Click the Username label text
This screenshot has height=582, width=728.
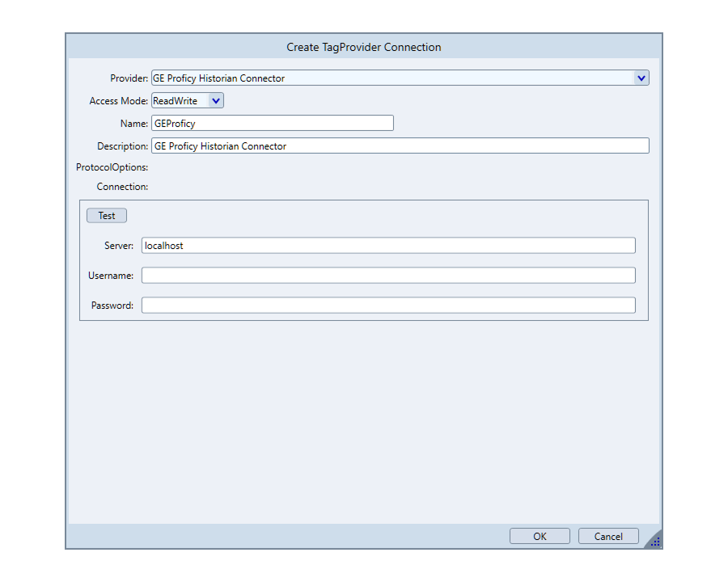[x=111, y=276]
